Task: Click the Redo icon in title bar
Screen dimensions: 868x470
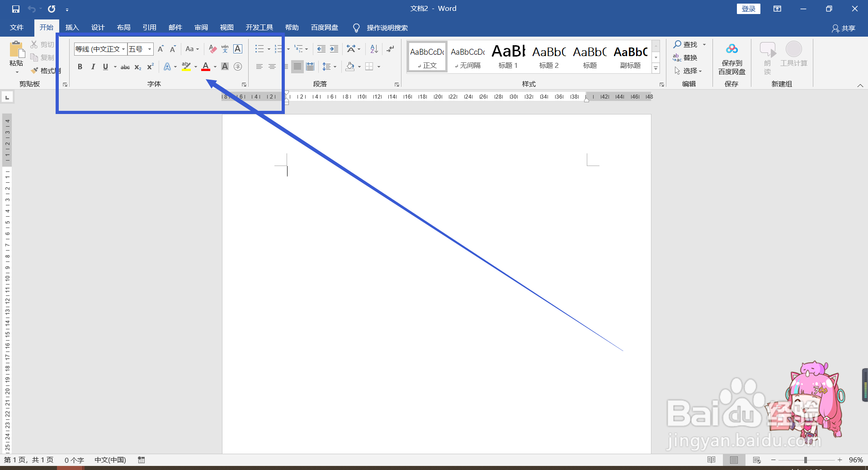Action: point(52,9)
